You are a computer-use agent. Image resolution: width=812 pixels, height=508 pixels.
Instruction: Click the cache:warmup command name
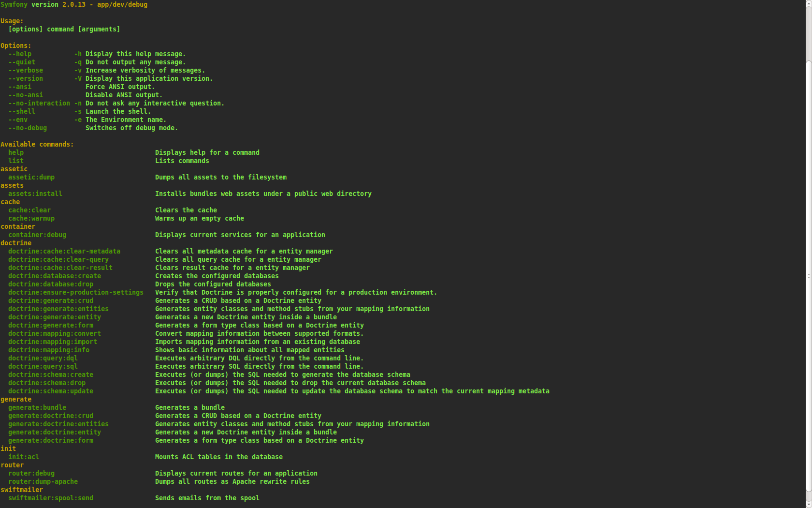coord(31,218)
